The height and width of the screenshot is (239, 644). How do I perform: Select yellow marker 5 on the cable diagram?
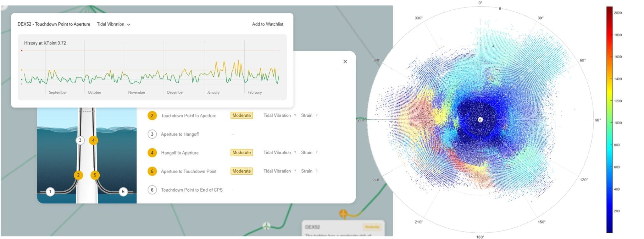pyautogui.click(x=95, y=175)
